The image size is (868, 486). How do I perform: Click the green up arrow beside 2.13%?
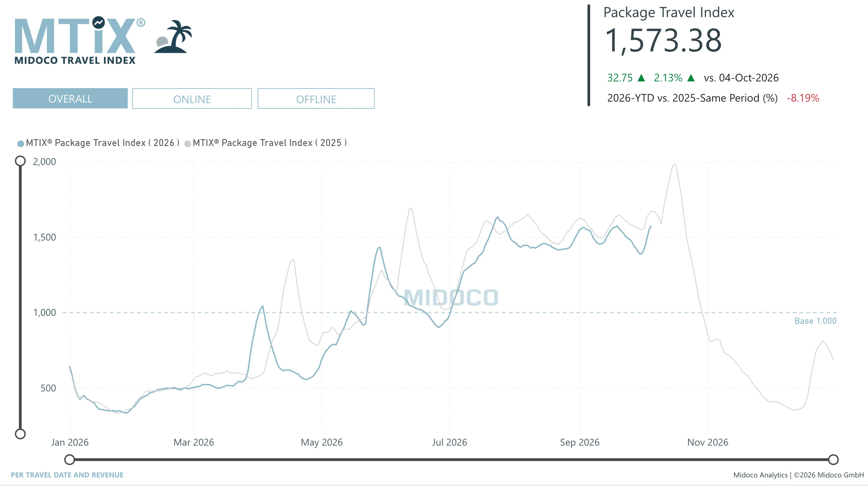click(691, 78)
